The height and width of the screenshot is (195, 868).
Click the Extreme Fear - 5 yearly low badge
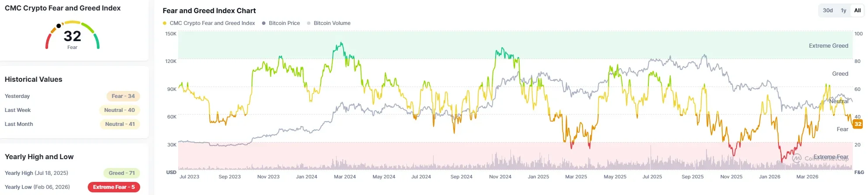click(x=114, y=187)
